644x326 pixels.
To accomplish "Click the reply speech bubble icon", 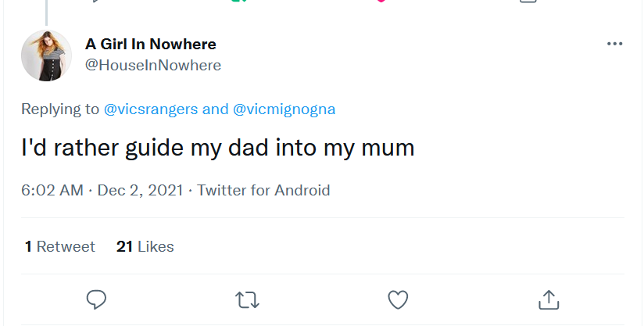I will click(x=96, y=299).
